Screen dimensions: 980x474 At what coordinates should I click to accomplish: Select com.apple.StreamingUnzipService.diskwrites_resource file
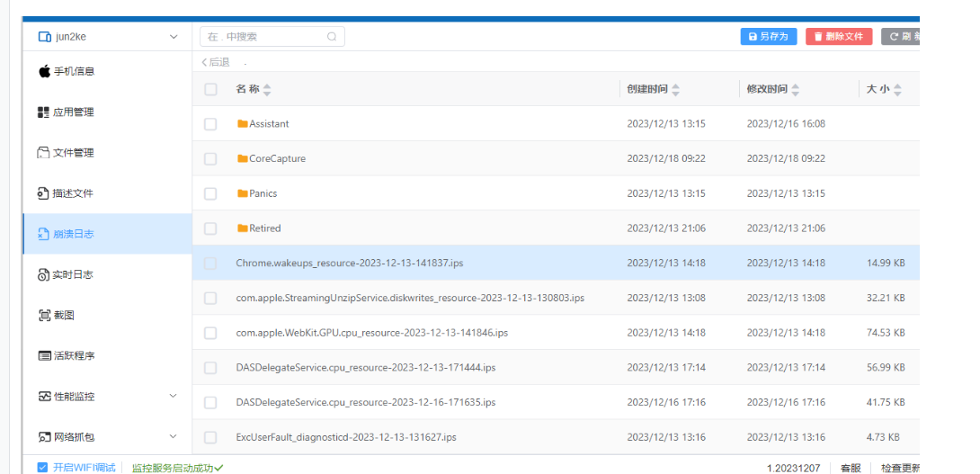coord(410,299)
